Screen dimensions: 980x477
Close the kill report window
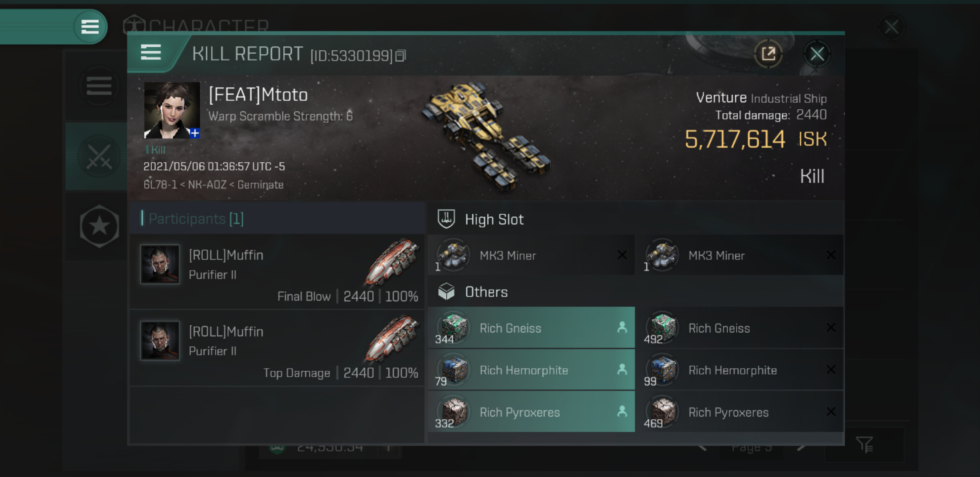coord(817,54)
